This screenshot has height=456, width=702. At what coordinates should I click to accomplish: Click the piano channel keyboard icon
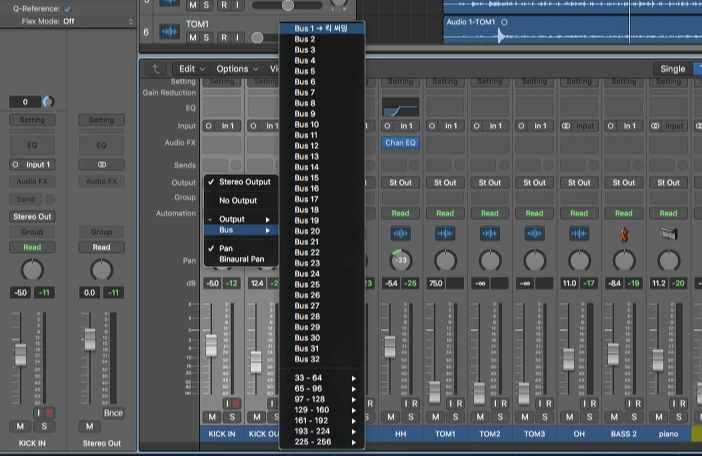click(x=668, y=232)
